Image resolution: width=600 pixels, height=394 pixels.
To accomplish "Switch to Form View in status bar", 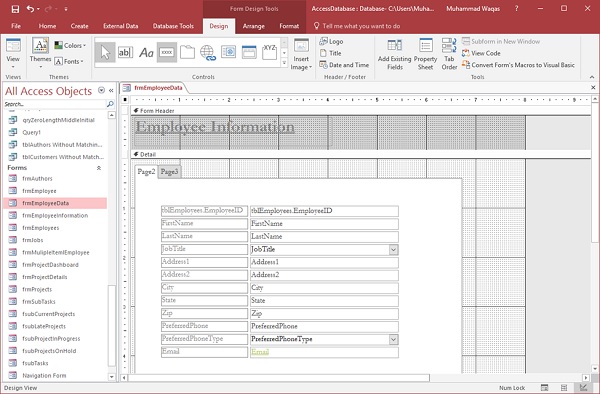I will tap(544, 388).
